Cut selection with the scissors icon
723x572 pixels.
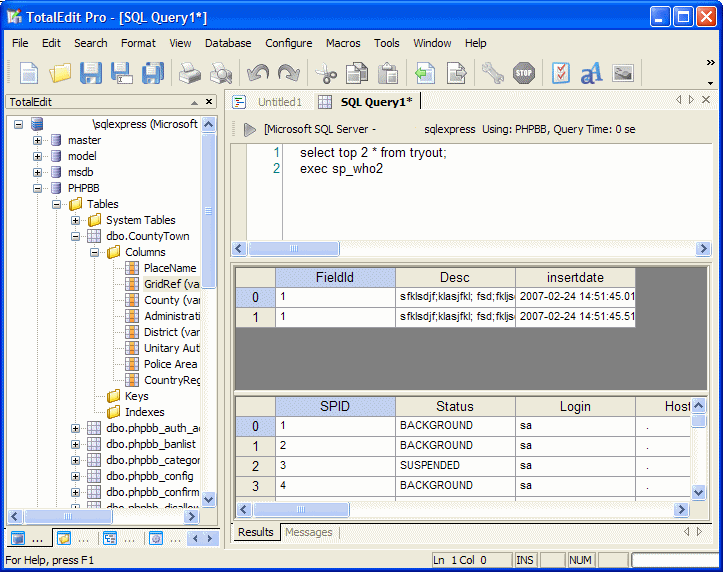(326, 73)
